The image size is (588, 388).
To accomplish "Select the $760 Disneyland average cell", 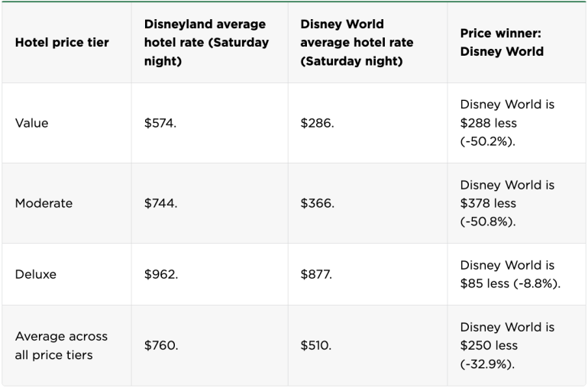I will (x=160, y=345).
